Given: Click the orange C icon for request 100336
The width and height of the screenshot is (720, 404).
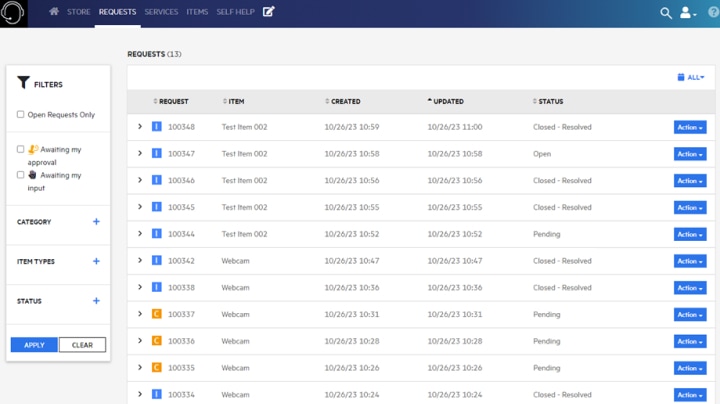Looking at the screenshot, I should click(x=157, y=341).
